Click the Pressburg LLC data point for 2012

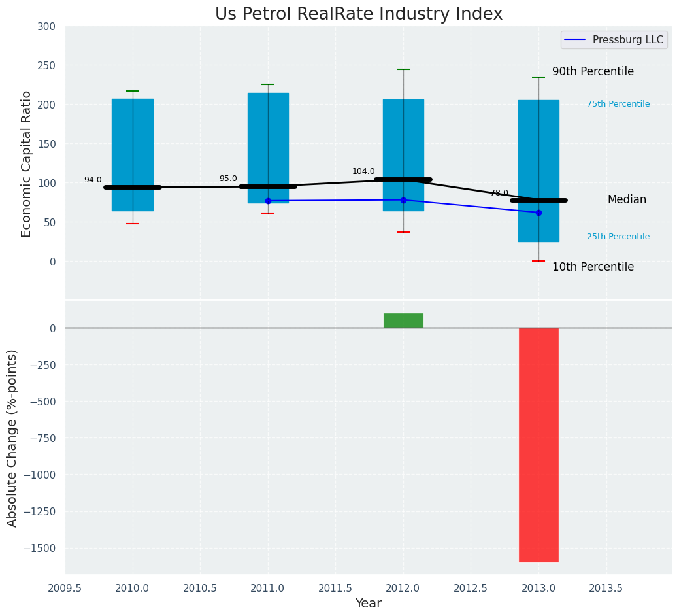tap(403, 200)
